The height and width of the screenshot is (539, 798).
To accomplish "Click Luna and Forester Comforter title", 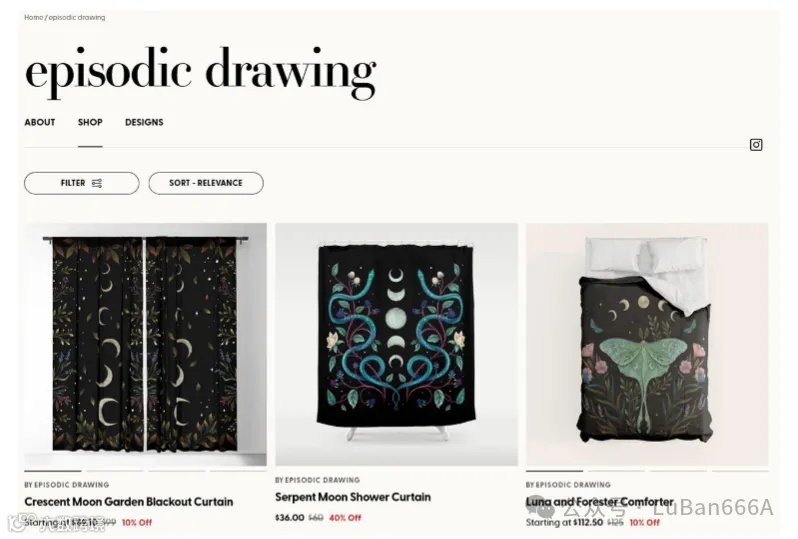I will click(600, 502).
